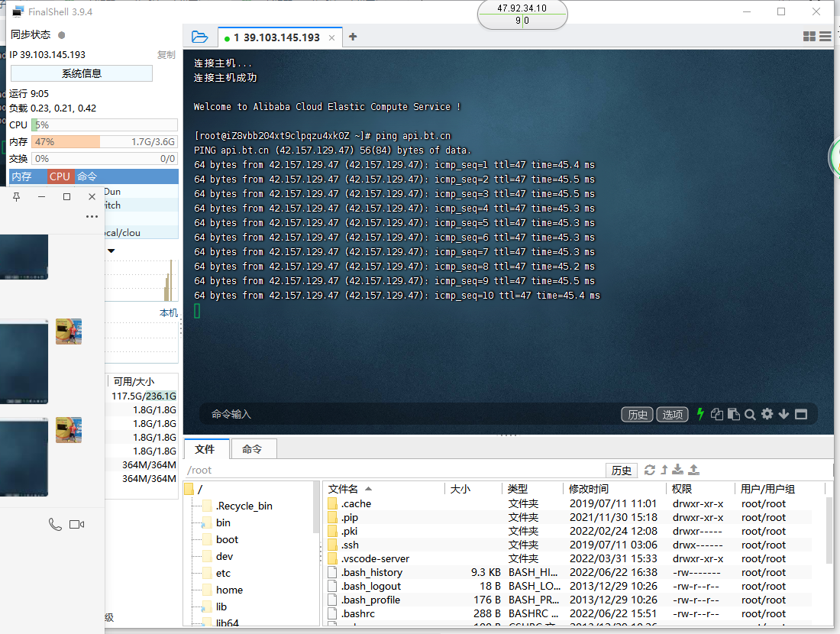Go up to parent directory icon
Screen dimensions: 840x634
pos(664,470)
